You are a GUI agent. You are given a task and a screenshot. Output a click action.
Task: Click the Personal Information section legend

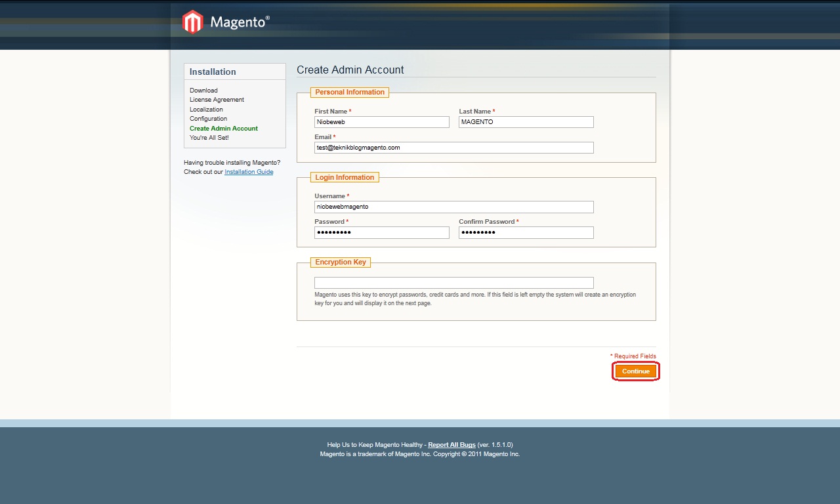[350, 93]
